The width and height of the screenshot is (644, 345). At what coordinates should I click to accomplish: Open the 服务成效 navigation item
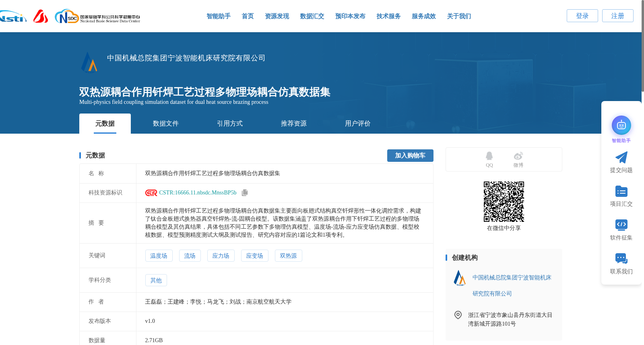(x=424, y=16)
